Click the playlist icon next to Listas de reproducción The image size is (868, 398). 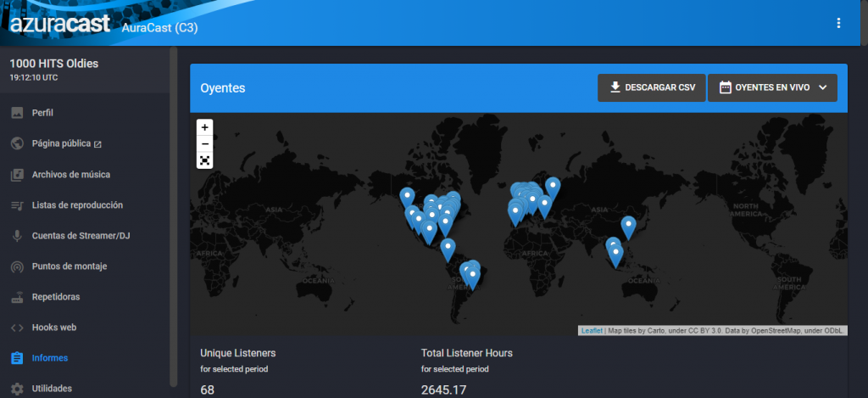pyautogui.click(x=17, y=205)
